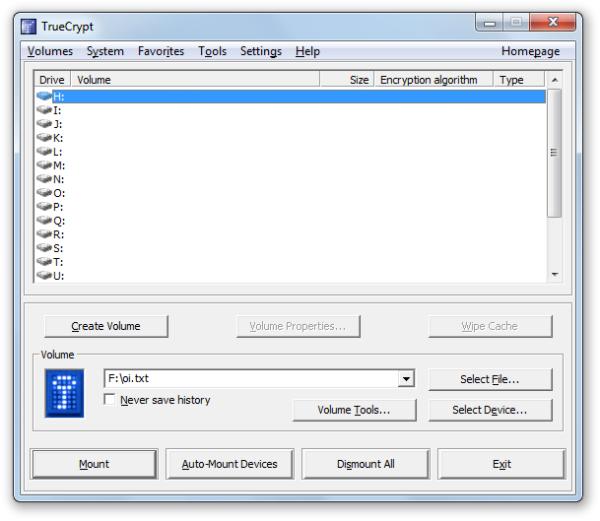600x521 pixels.
Task: Sort by the Volume column header
Action: pos(195,80)
